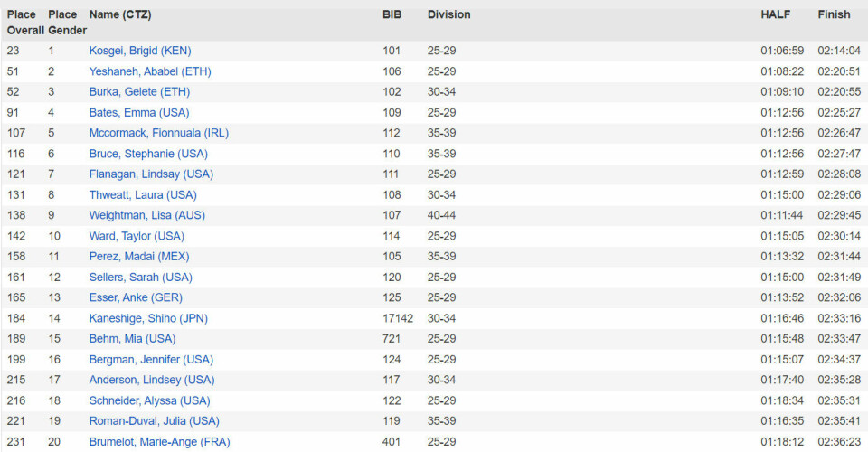868x452 pixels.
Task: Open Esser, Anke (GER) result page
Action: pyautogui.click(x=133, y=297)
